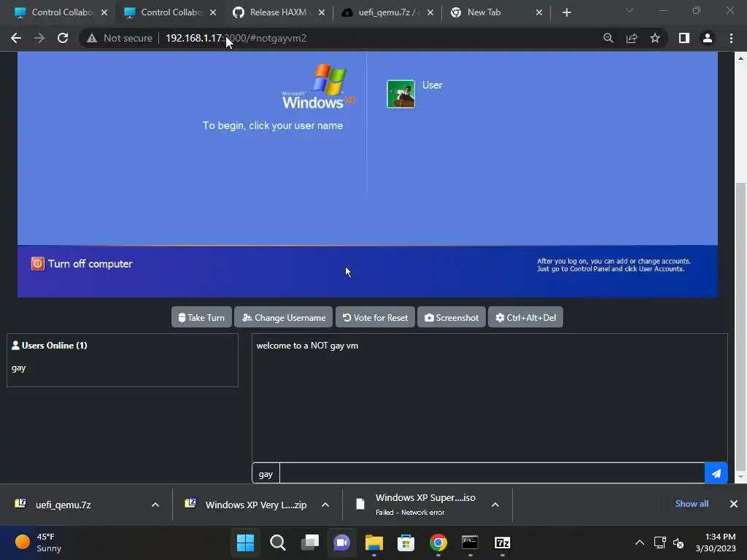
Task: Click the muted volume tray icon
Action: click(x=678, y=542)
